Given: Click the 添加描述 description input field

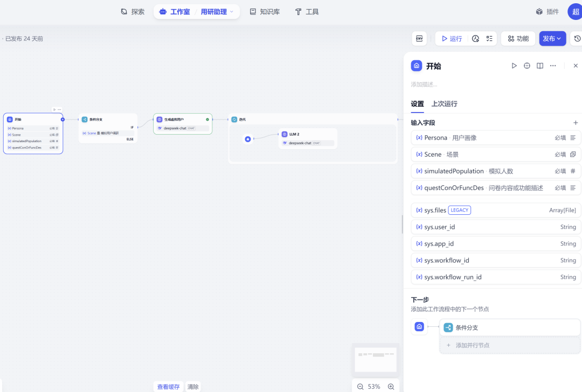Looking at the screenshot, I should tap(426, 84).
